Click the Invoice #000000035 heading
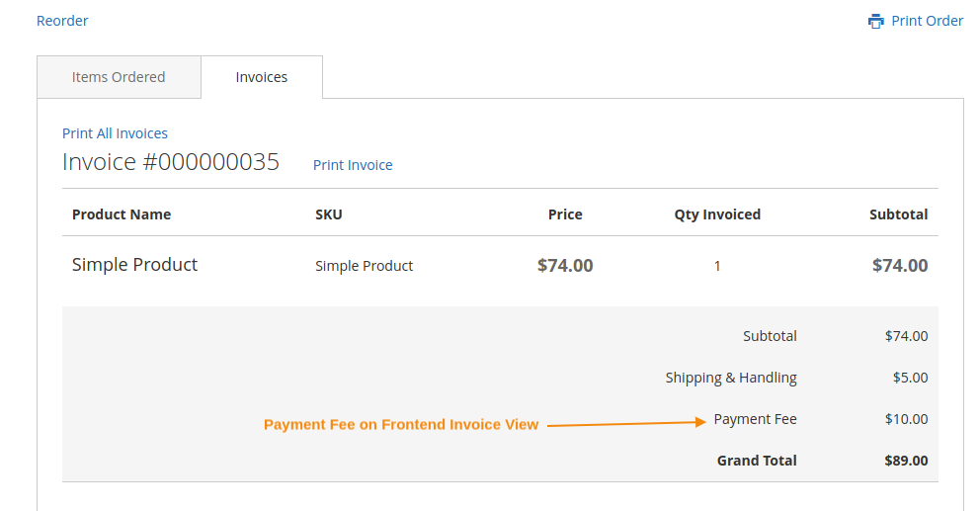This screenshot has height=511, width=980. click(171, 162)
